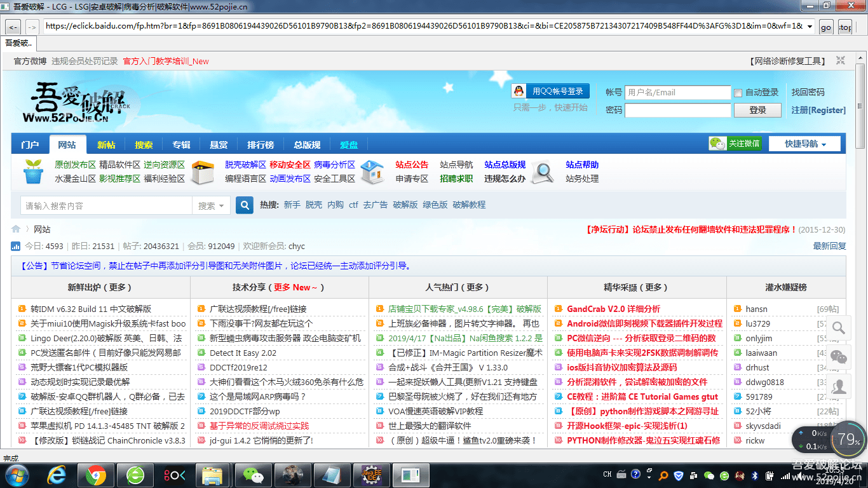868x488 pixels.
Task: Click the 'stop' button beside address bar
Action: coord(844,27)
